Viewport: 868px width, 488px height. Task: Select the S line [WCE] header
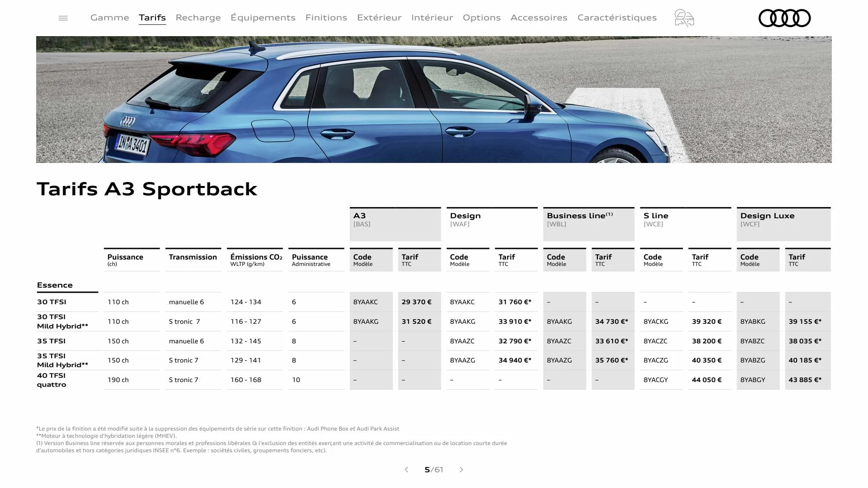point(685,224)
